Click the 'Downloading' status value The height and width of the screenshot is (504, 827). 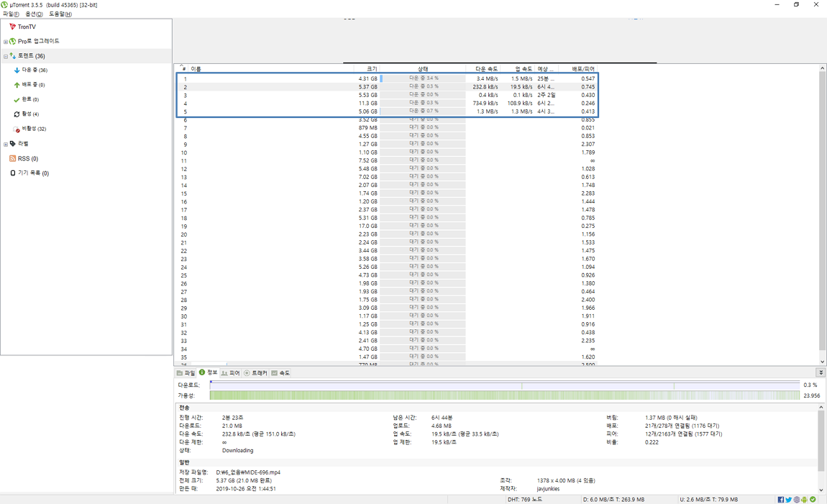coord(237,450)
